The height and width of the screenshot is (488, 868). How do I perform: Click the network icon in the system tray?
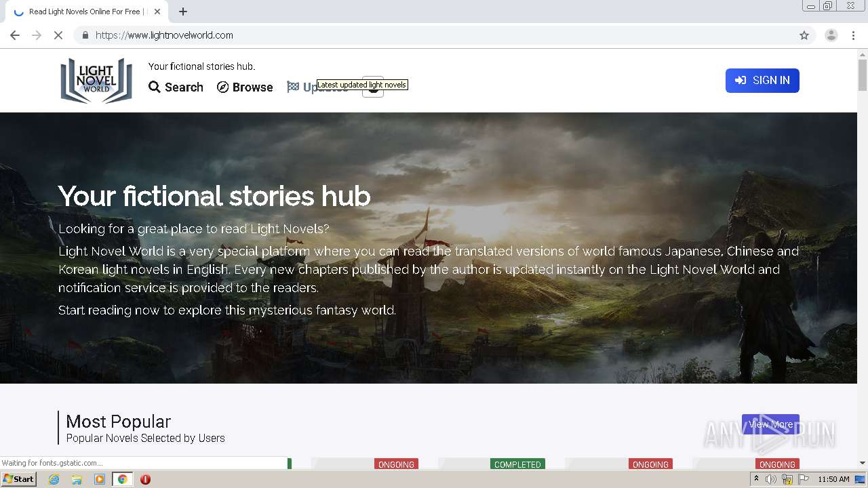coord(787,479)
